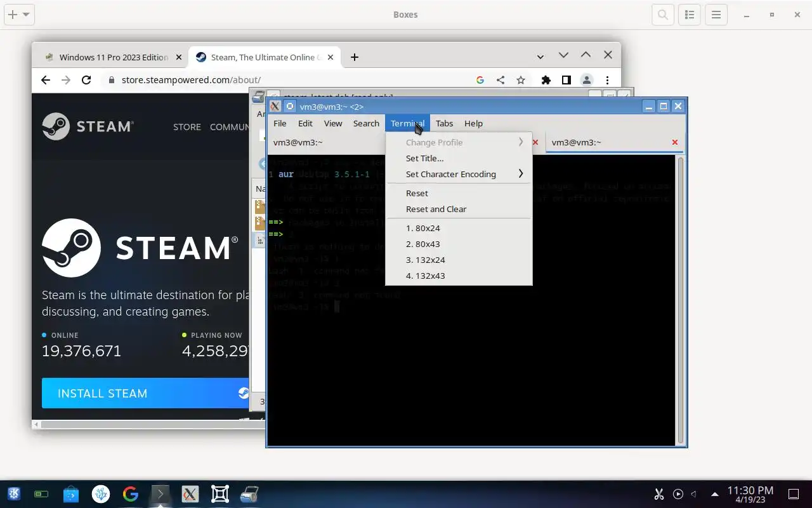This screenshot has width=812, height=508.
Task: Open the browser tab search chevron
Action: pyautogui.click(x=540, y=57)
